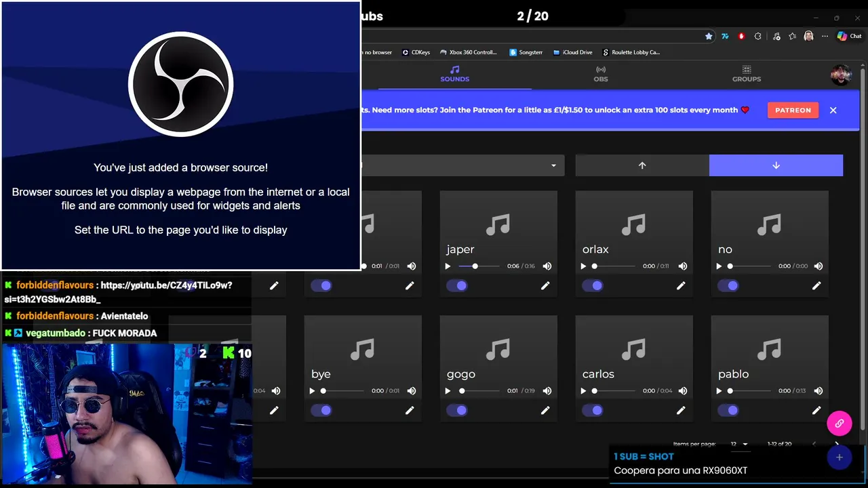Open the CDKeys bookmark
Image resolution: width=868 pixels, height=488 pixels.
(x=416, y=52)
